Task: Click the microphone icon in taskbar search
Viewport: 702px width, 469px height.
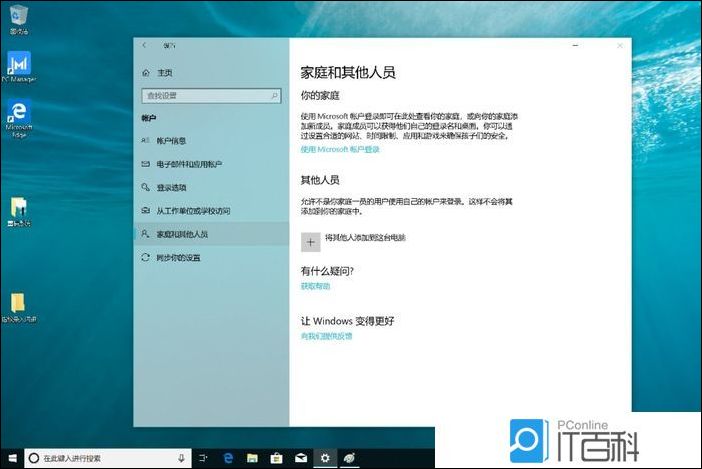Action: pyautogui.click(x=181, y=458)
